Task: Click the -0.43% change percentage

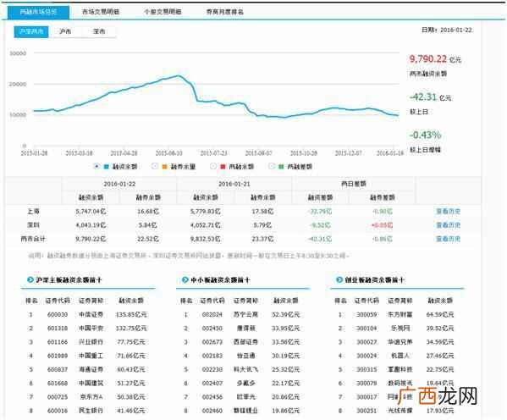Action: click(425, 135)
